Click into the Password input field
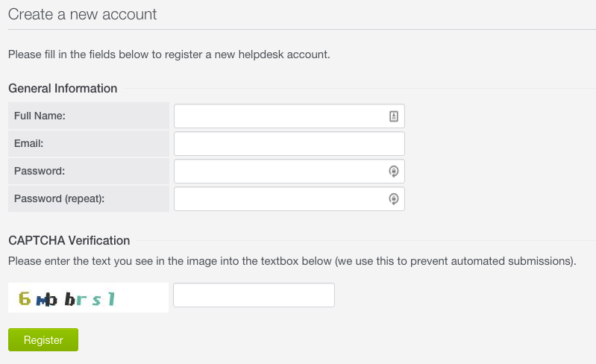Viewport: 596px width, 364px height. [x=289, y=172]
